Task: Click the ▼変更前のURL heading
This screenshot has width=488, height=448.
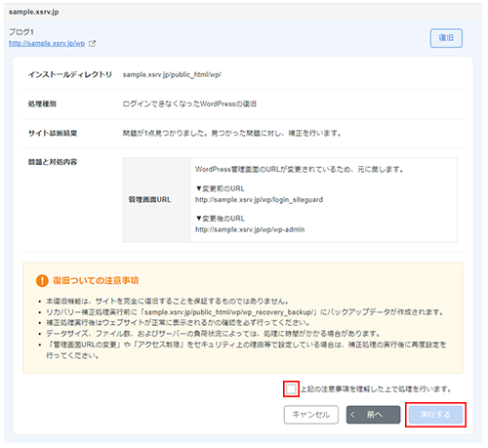Action: click(x=220, y=188)
